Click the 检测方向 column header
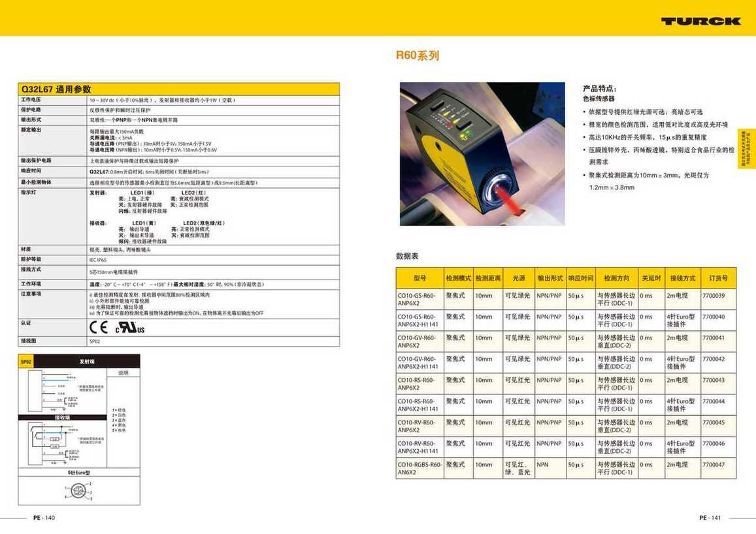 click(x=617, y=278)
